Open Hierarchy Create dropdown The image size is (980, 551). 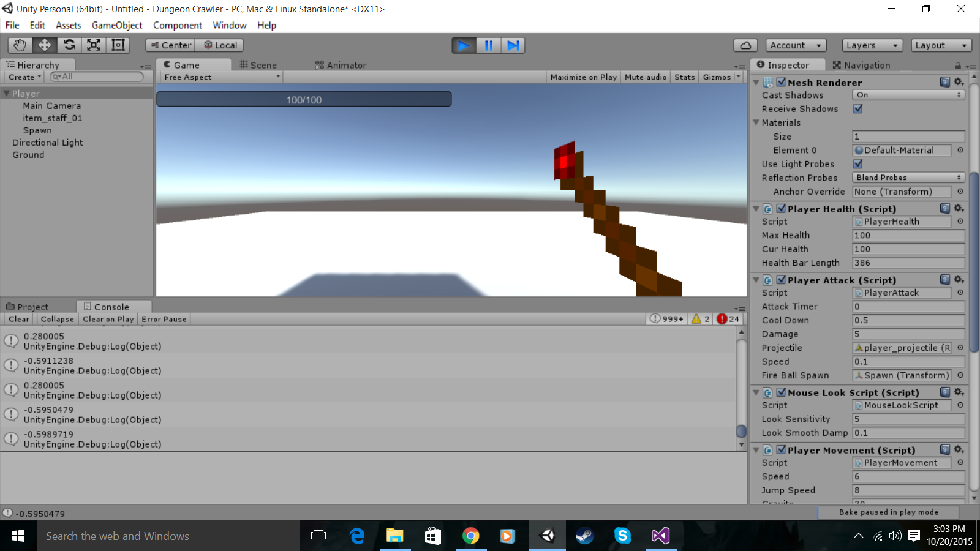pos(24,77)
